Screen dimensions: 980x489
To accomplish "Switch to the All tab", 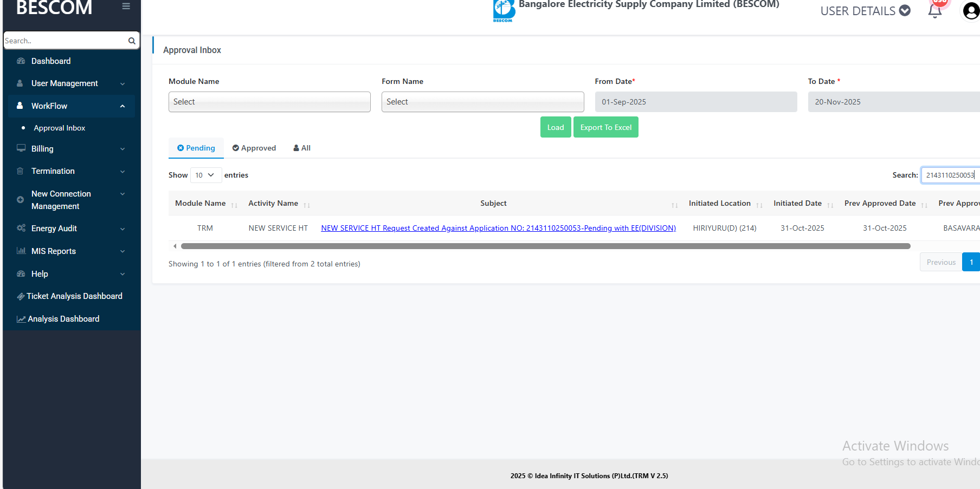I will [302, 148].
